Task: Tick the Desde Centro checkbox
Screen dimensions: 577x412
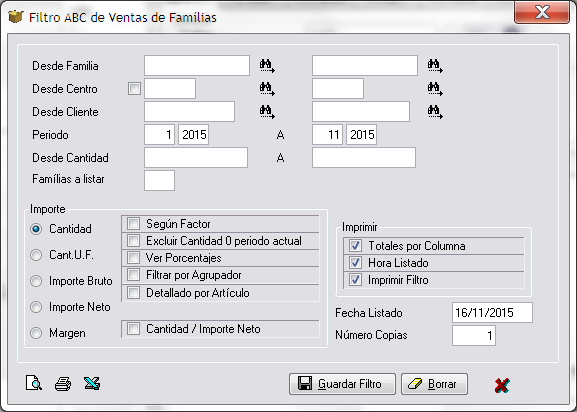Action: pos(134,89)
